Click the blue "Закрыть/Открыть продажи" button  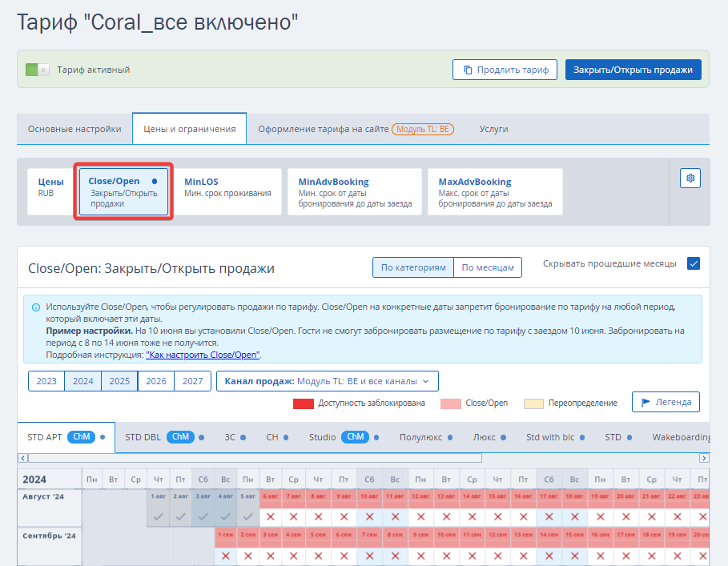(633, 70)
